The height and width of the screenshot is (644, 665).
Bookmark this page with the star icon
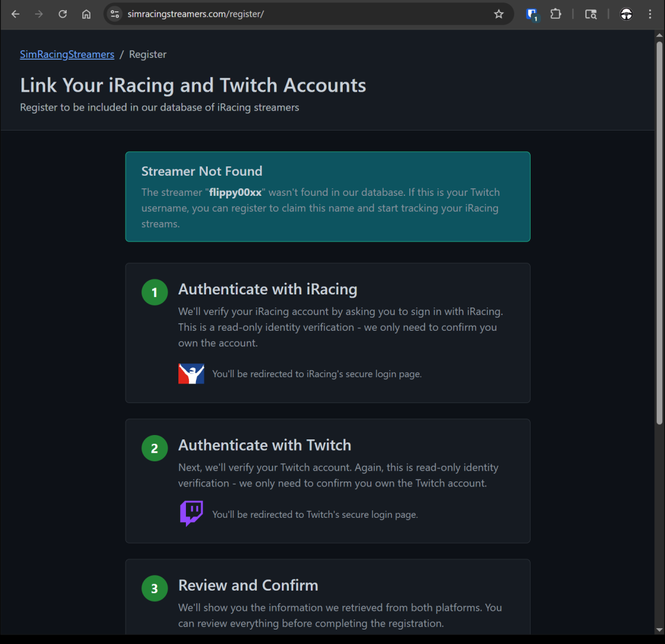point(499,14)
